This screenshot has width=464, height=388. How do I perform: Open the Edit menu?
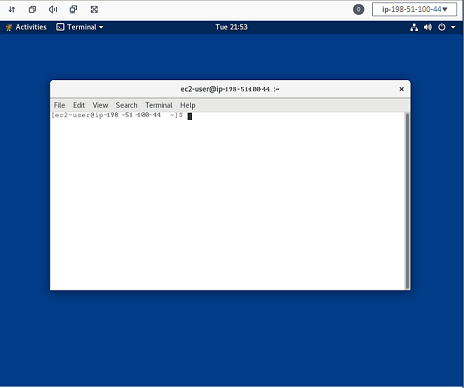(x=79, y=105)
